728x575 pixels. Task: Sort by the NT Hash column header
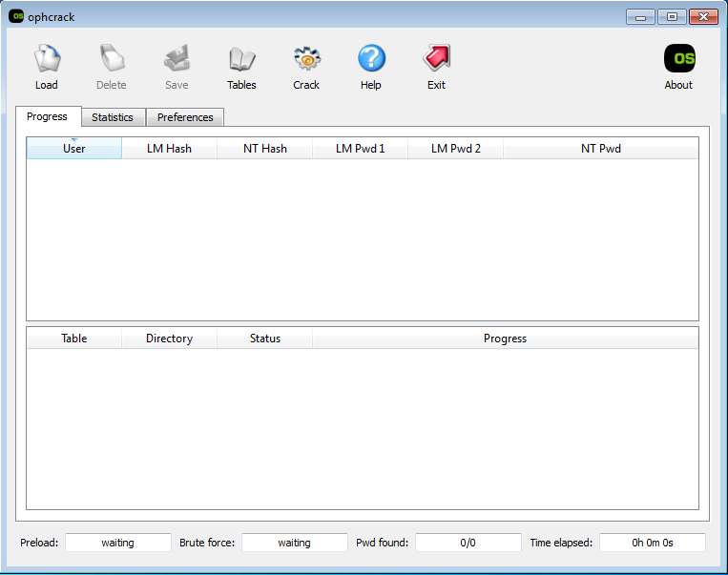coord(265,149)
